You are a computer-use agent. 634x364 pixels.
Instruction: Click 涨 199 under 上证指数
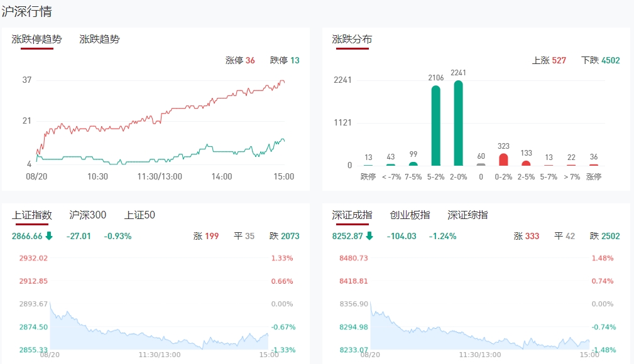(206, 236)
